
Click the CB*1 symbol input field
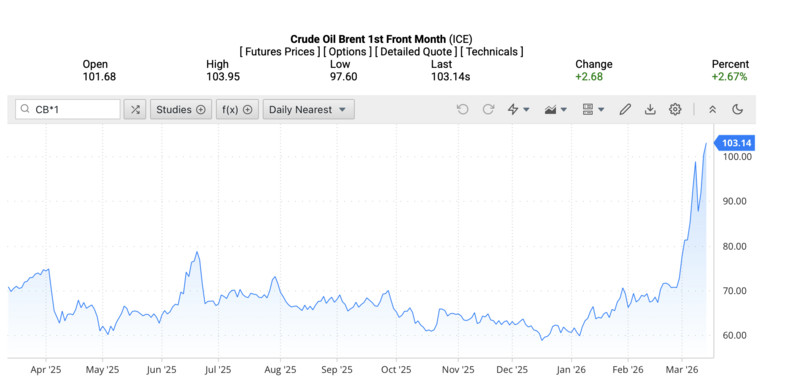click(68, 109)
